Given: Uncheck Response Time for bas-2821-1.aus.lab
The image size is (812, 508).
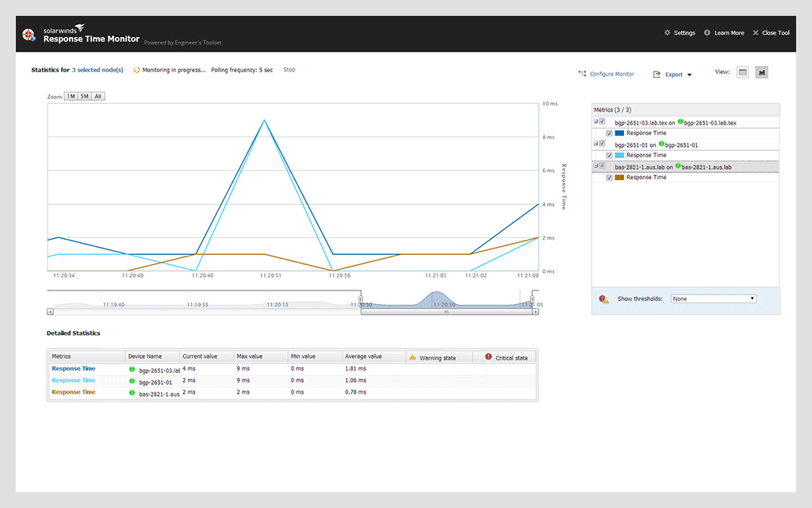Looking at the screenshot, I should tap(609, 177).
